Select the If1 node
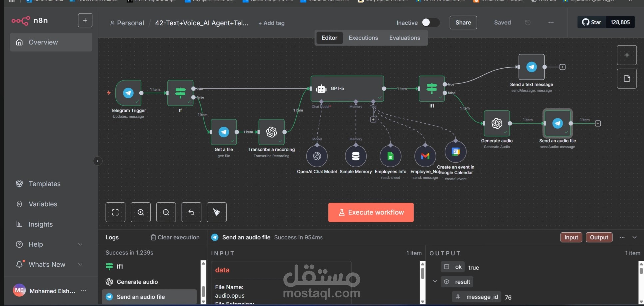 432,89
